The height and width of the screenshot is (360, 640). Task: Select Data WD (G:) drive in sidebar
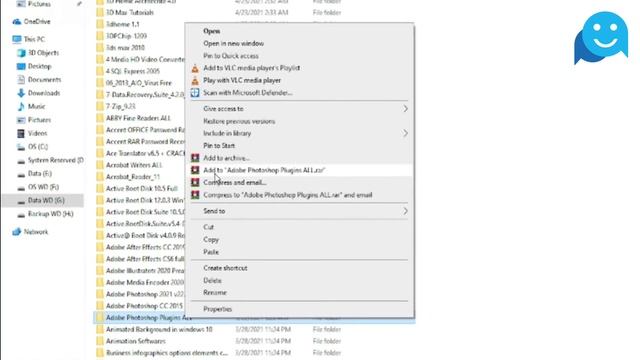pos(46,200)
